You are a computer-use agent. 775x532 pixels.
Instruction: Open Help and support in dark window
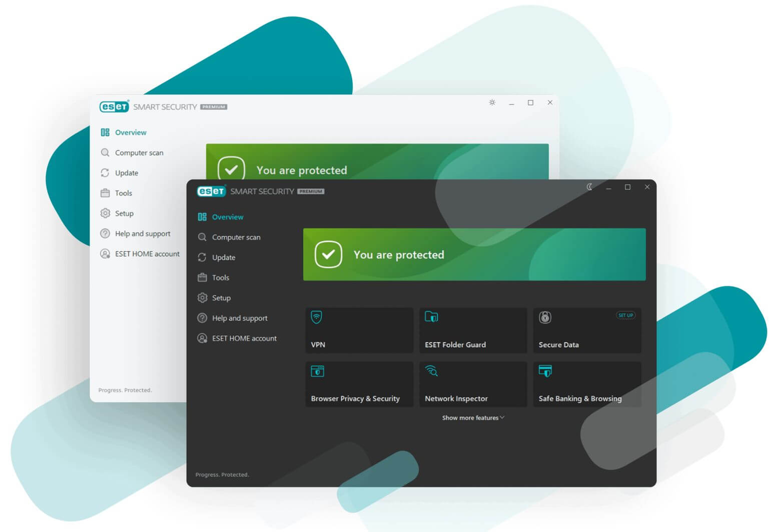239,318
